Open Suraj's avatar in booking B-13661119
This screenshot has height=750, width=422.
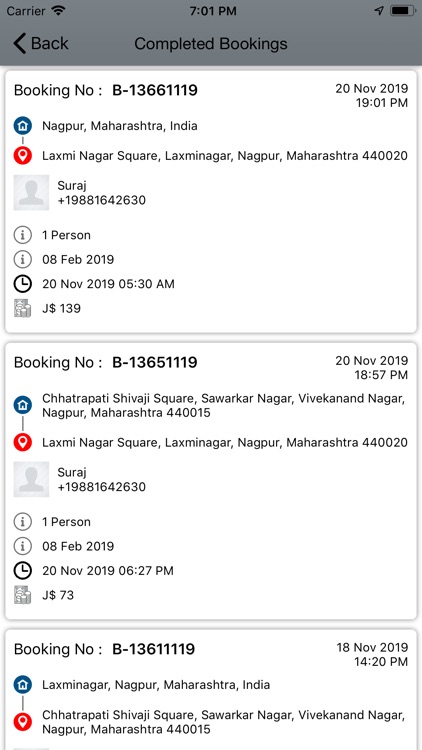[x=31, y=193]
